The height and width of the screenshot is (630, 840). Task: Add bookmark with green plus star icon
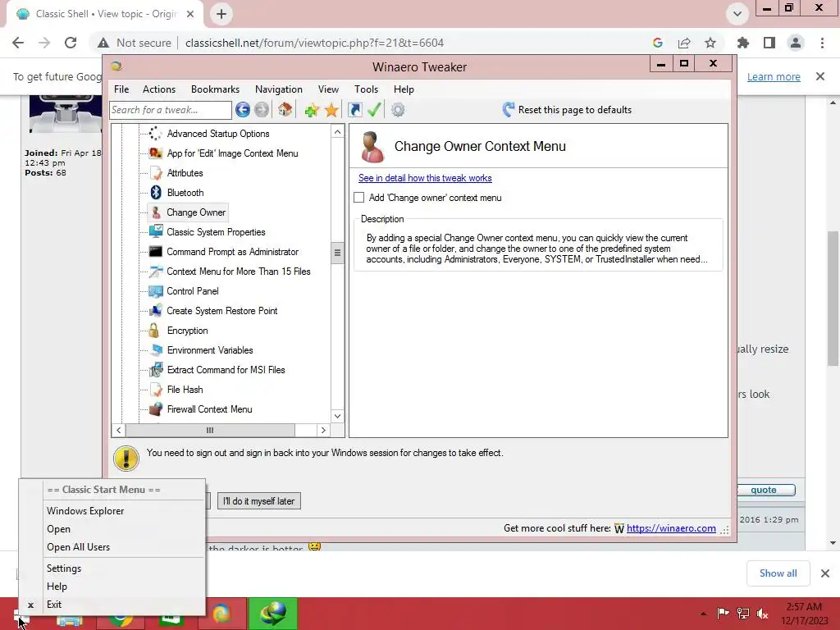pyautogui.click(x=311, y=111)
